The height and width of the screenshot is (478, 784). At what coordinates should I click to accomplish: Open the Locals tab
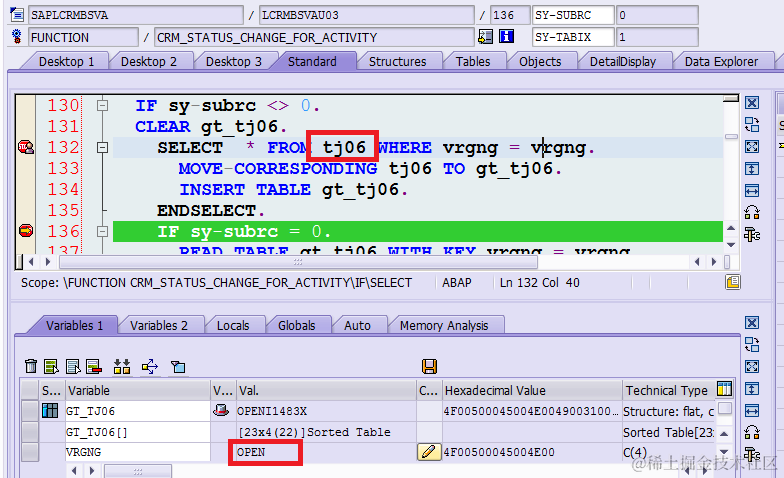tap(233, 326)
